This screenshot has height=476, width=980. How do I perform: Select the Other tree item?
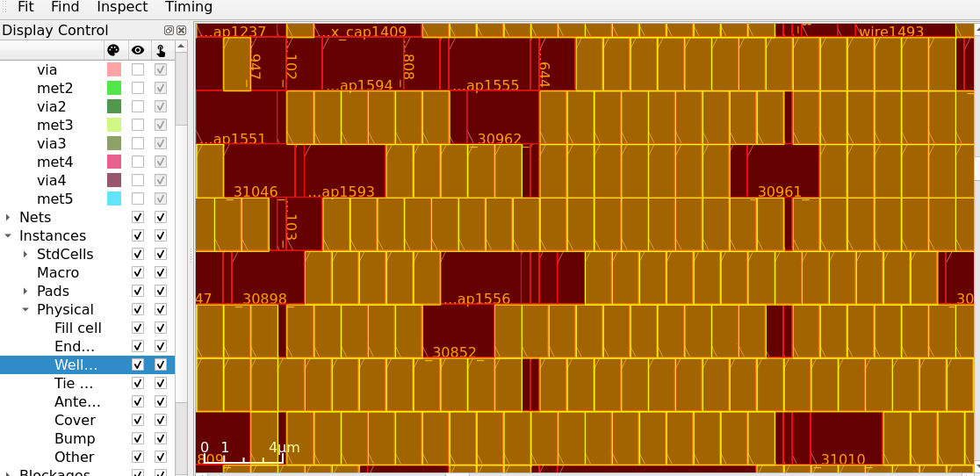click(x=75, y=457)
